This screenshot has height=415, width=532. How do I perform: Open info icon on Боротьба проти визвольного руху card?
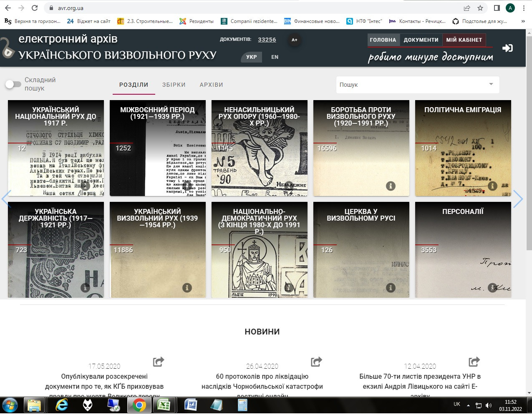click(391, 186)
